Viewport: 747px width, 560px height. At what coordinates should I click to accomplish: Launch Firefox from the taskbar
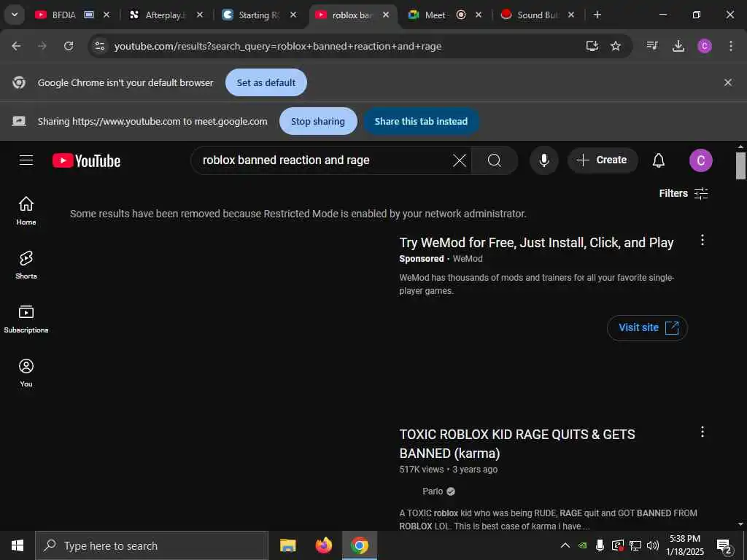coord(323,545)
